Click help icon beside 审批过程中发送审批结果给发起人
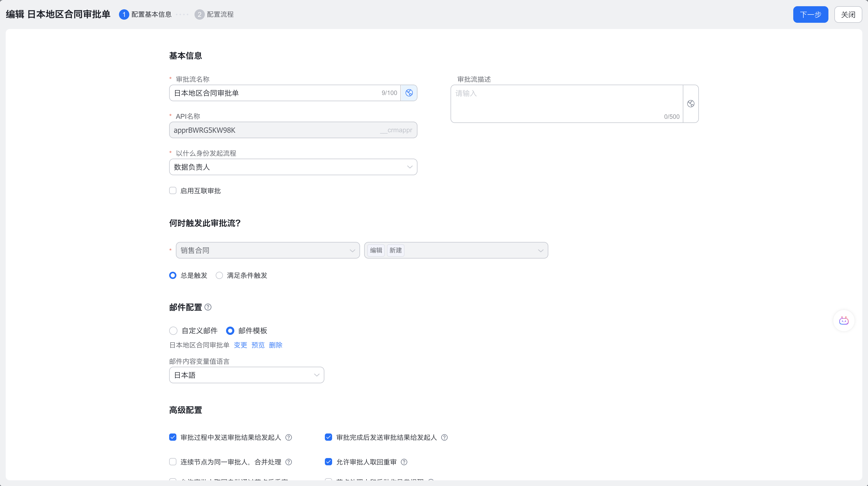The width and height of the screenshot is (868, 486). [288, 437]
